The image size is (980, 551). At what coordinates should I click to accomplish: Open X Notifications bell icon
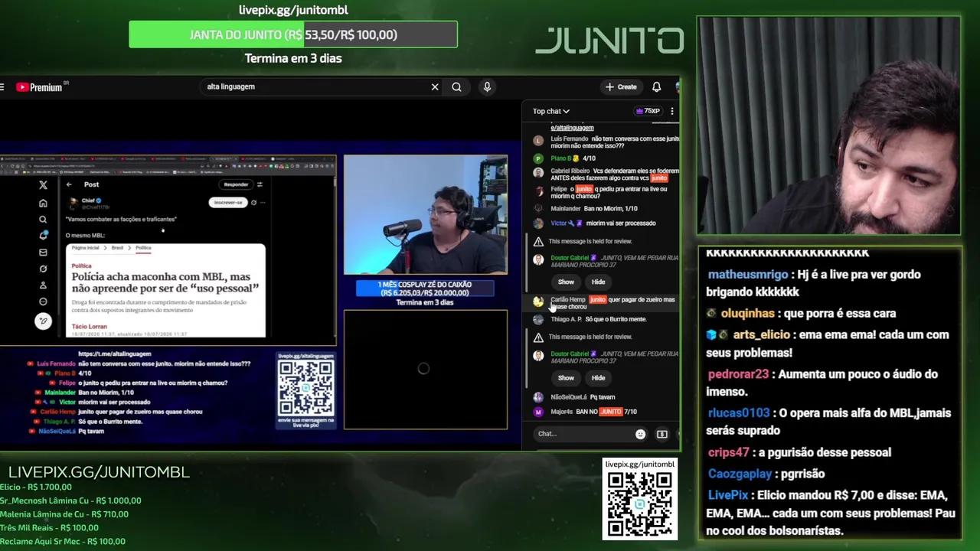point(43,236)
